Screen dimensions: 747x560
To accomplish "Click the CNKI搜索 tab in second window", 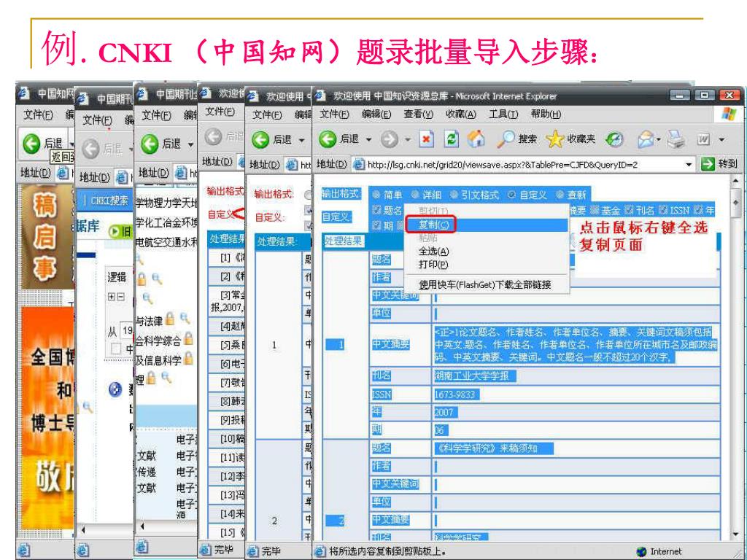I will (109, 201).
